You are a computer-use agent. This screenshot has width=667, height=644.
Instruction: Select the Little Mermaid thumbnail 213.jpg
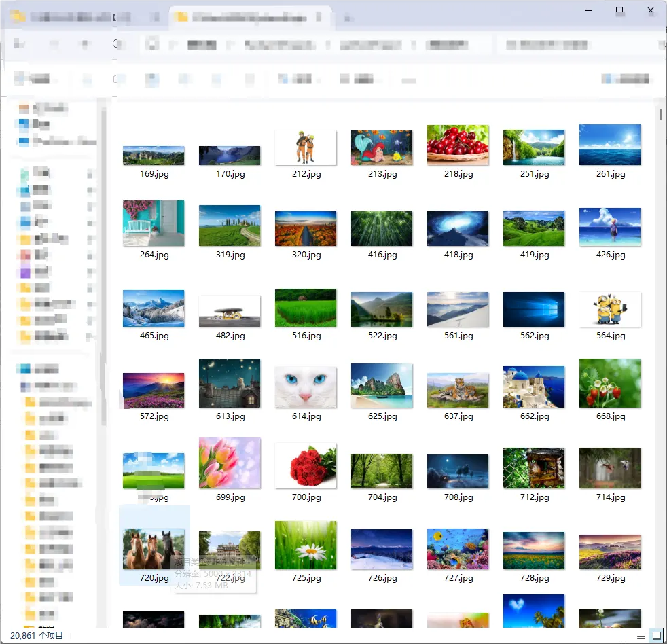[x=382, y=147]
